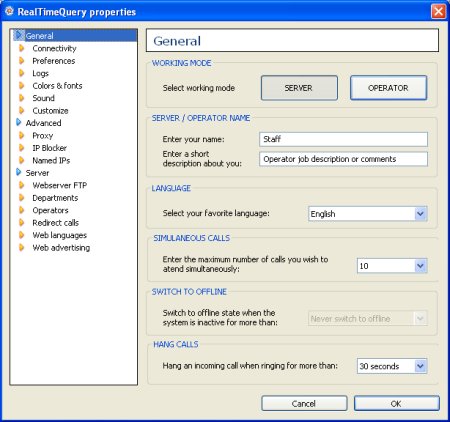Viewport: 450px width, 422px height.
Task: Open the hang calls seconds dropdown
Action: click(x=420, y=366)
